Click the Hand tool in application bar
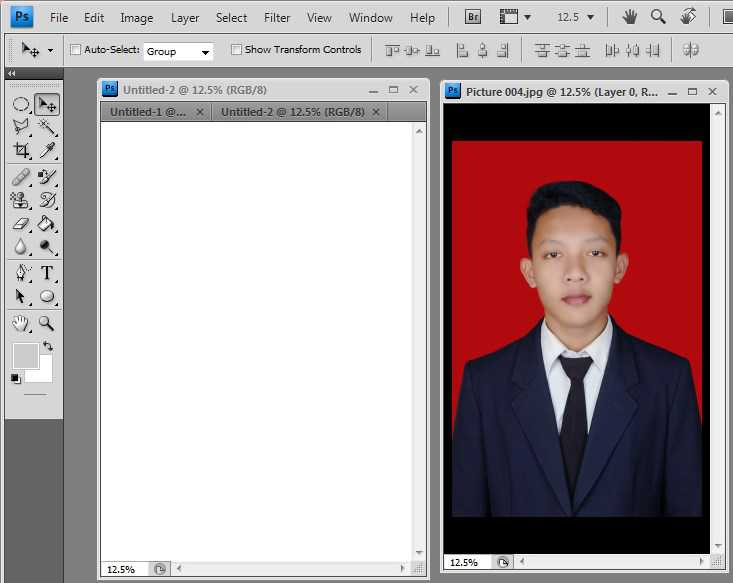Screen dimensions: 733x583 (630, 17)
